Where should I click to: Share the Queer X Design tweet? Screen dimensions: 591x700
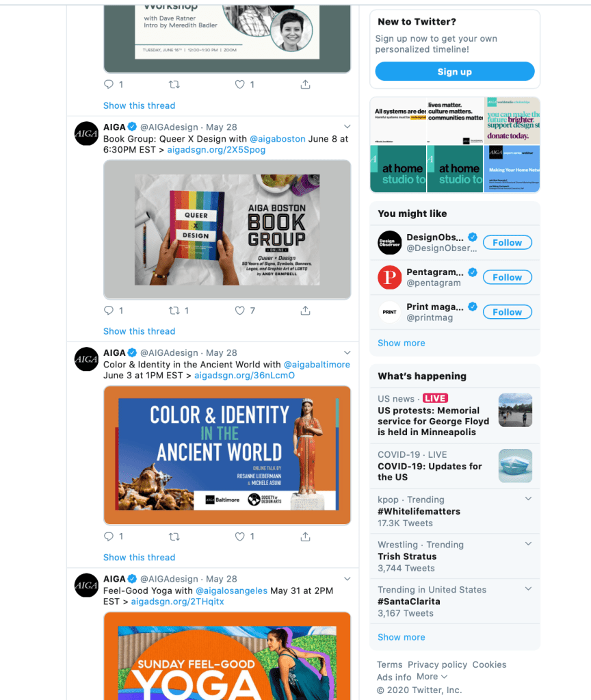point(306,311)
